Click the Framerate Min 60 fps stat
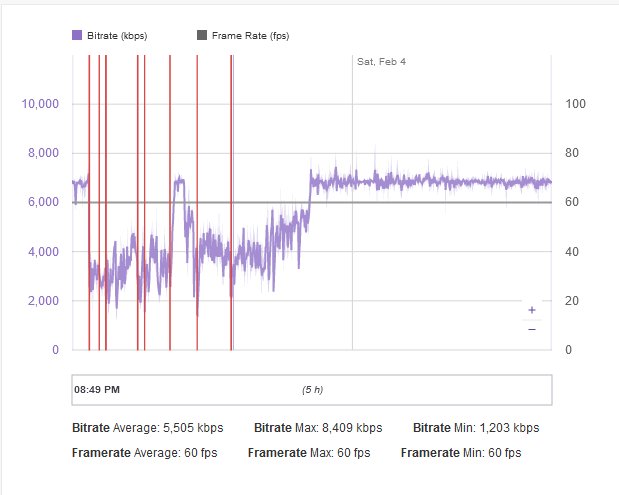Screen dimensions: 619x495 [461, 453]
